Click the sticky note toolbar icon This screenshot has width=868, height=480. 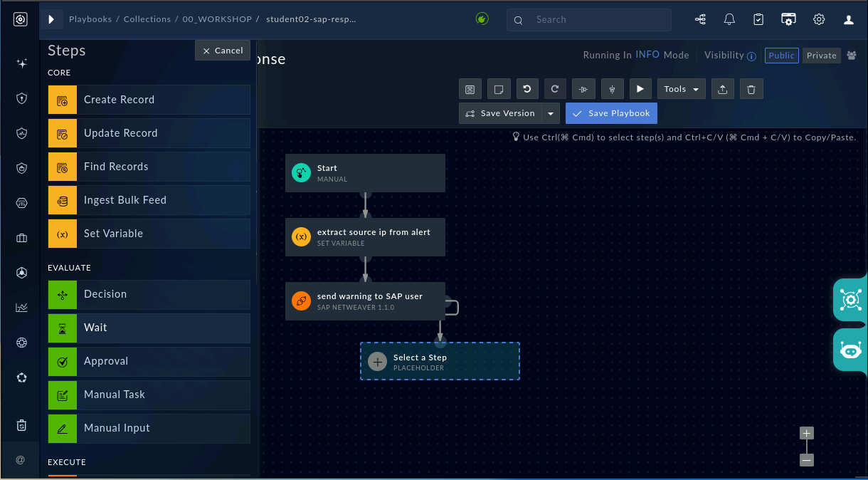pos(498,89)
